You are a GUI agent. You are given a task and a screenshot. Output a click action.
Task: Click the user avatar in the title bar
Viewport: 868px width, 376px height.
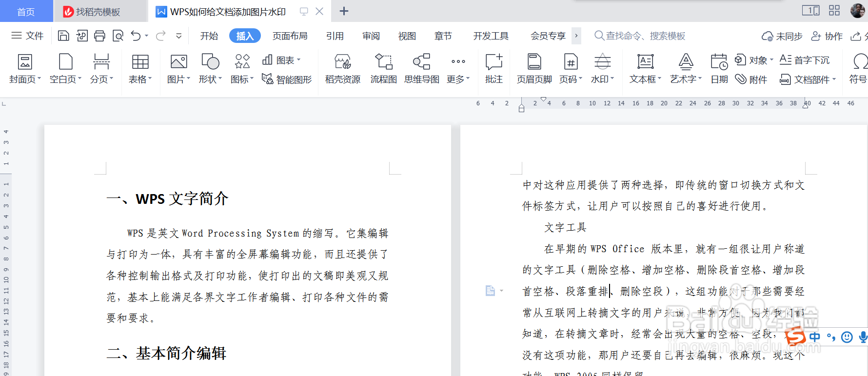click(x=857, y=10)
